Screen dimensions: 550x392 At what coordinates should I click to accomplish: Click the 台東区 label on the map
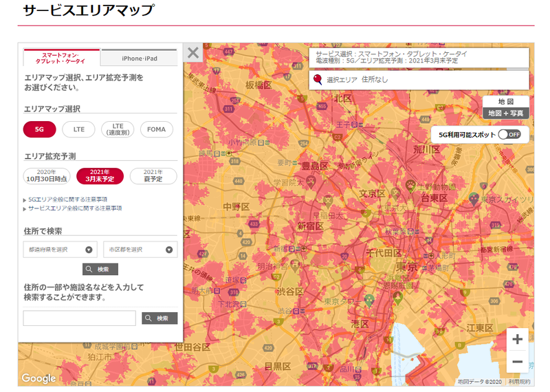point(434,198)
